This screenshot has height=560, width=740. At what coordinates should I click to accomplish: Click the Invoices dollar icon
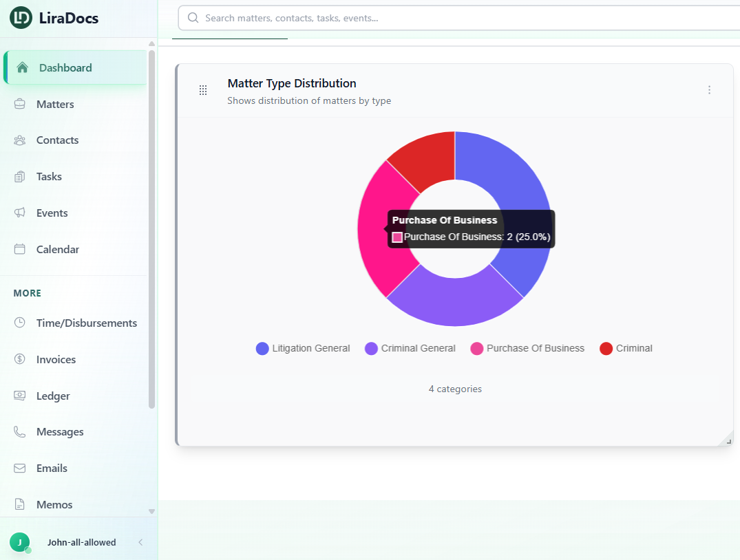click(x=20, y=359)
